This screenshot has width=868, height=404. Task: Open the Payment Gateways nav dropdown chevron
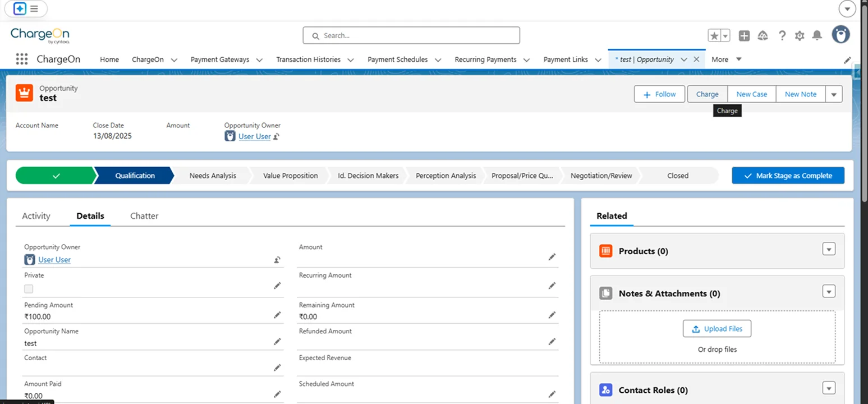coord(259,60)
